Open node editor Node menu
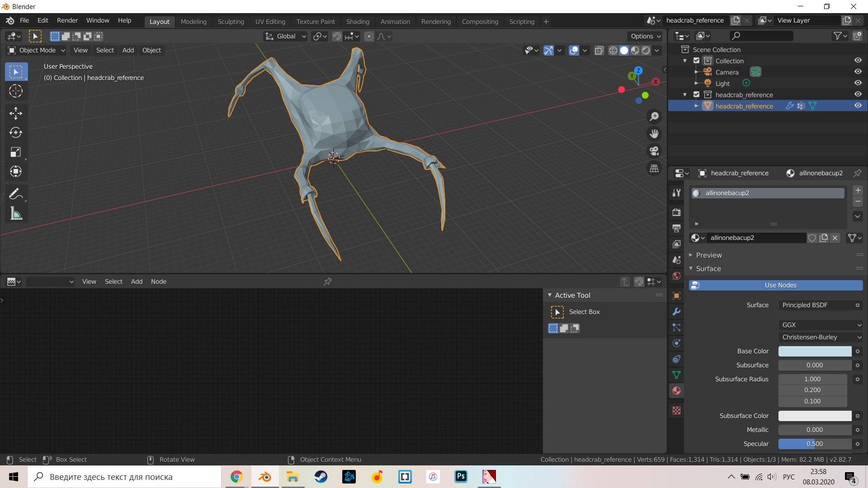868x488 pixels. tap(158, 282)
